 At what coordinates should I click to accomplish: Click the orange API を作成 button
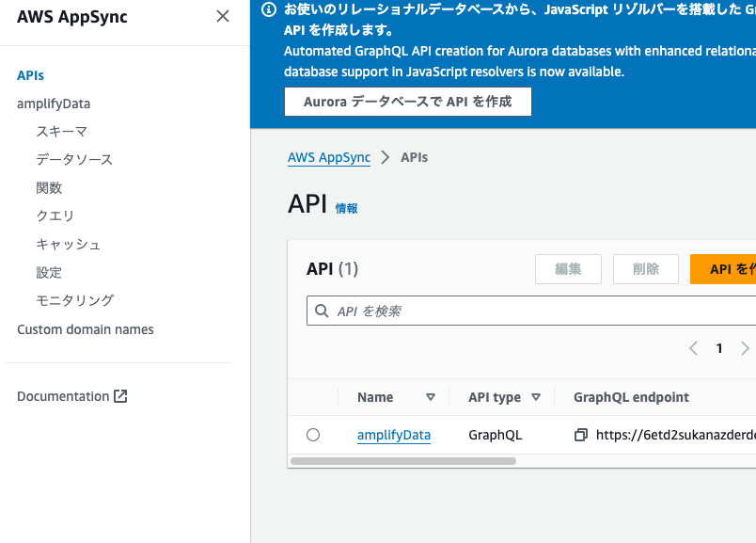(x=723, y=269)
